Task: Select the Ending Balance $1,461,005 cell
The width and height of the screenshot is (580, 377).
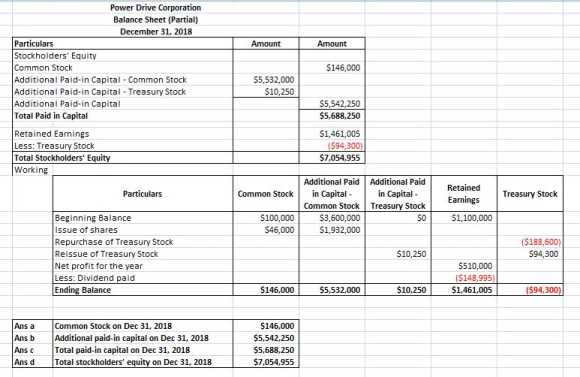Action: click(x=464, y=290)
